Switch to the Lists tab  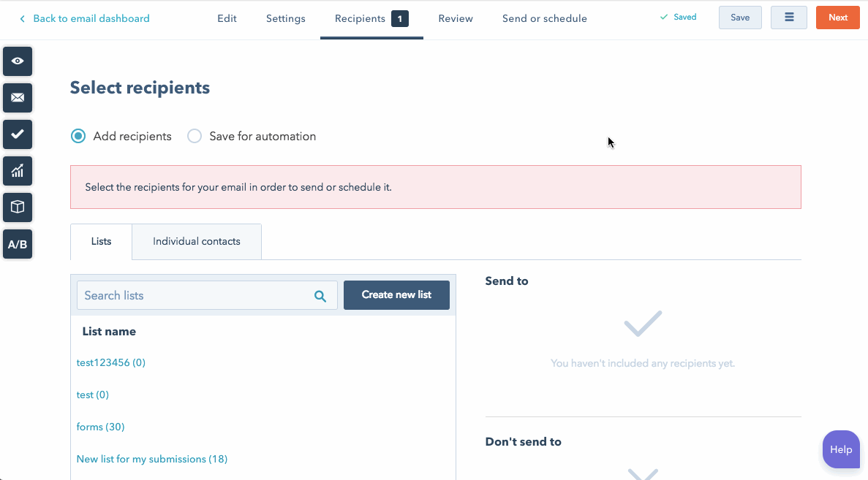click(102, 242)
